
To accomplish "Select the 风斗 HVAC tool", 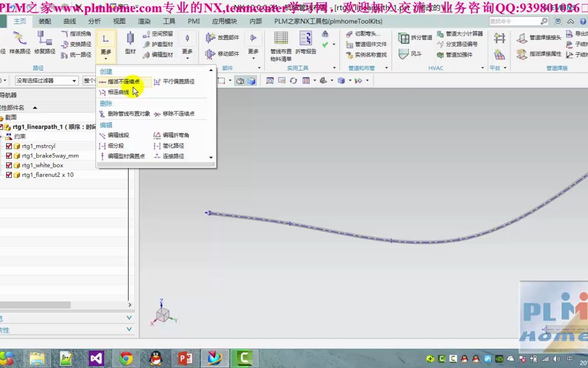I will 410,54.
